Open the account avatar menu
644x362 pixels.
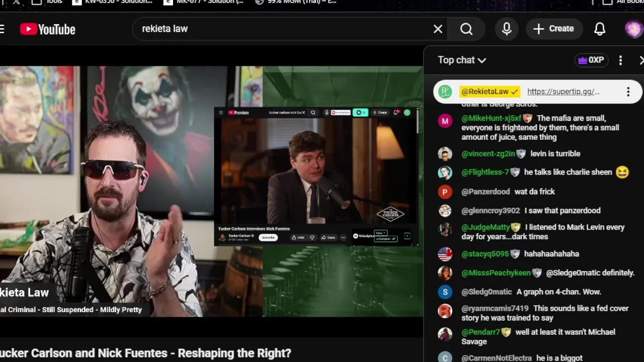[633, 29]
